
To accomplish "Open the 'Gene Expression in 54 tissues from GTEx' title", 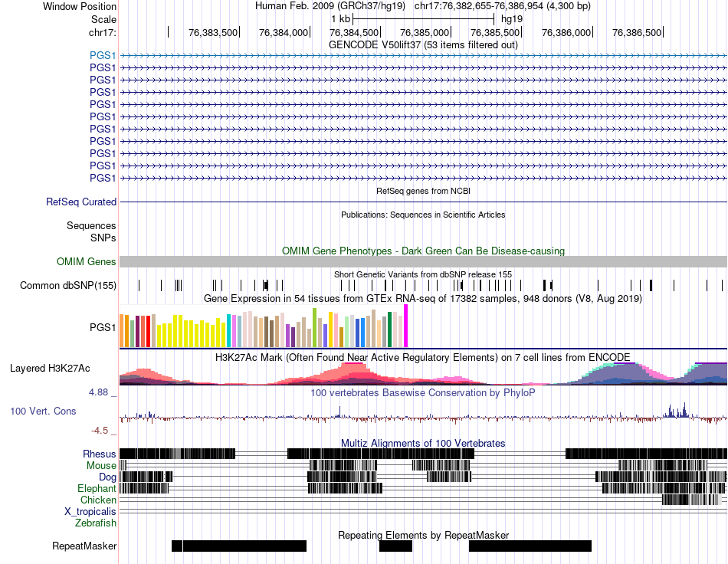I will [x=423, y=299].
